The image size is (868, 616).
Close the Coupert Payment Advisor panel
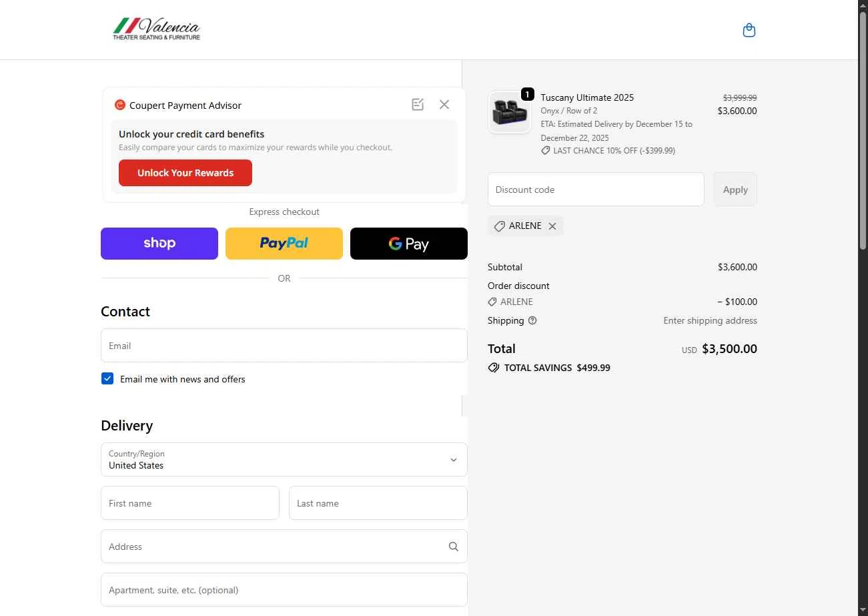click(444, 104)
